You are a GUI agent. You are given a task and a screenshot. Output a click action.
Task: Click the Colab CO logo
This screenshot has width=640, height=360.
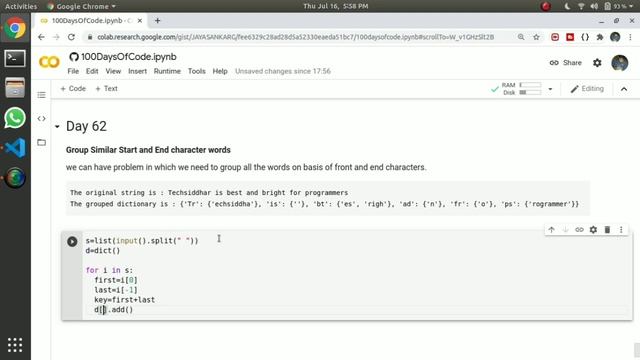click(x=49, y=62)
